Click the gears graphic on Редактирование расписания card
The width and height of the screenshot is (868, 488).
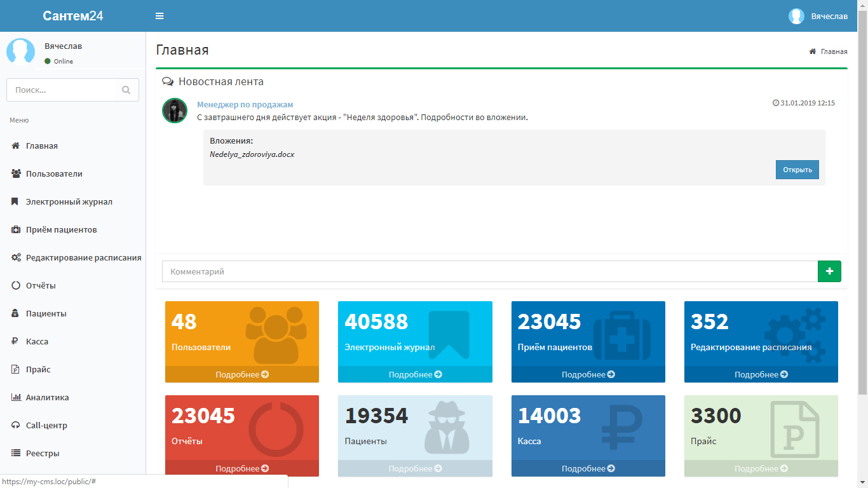point(796,335)
